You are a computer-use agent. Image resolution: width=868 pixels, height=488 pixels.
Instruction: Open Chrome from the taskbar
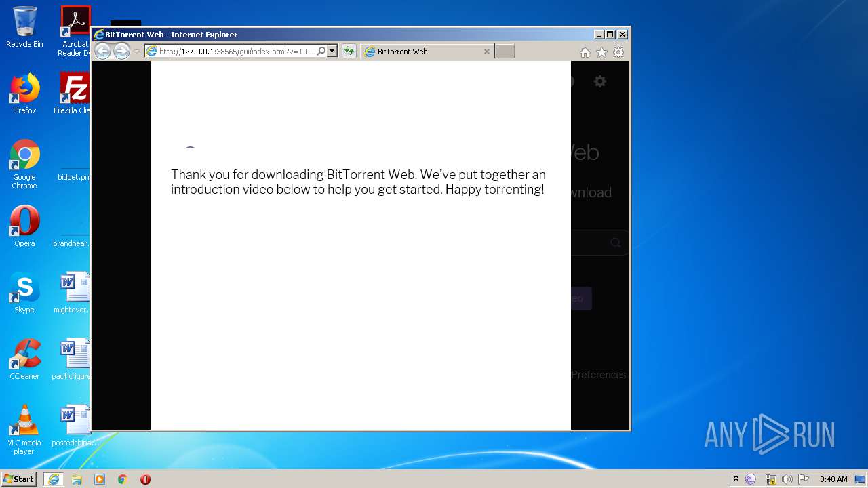click(x=123, y=479)
